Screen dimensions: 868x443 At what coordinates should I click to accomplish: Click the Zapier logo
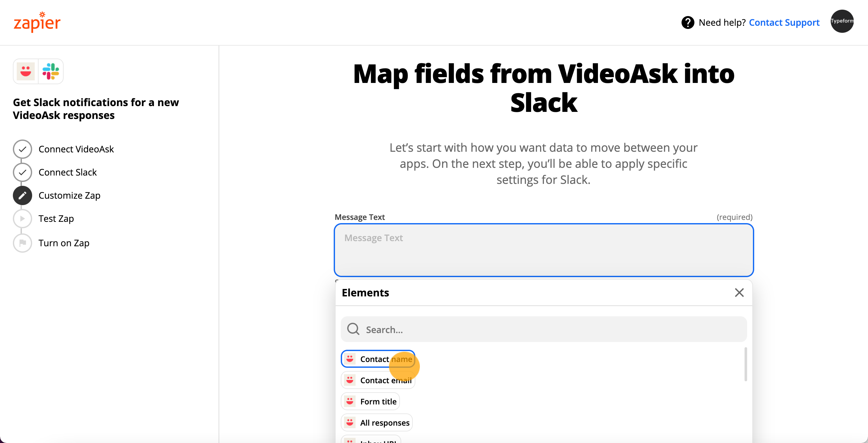tap(37, 22)
